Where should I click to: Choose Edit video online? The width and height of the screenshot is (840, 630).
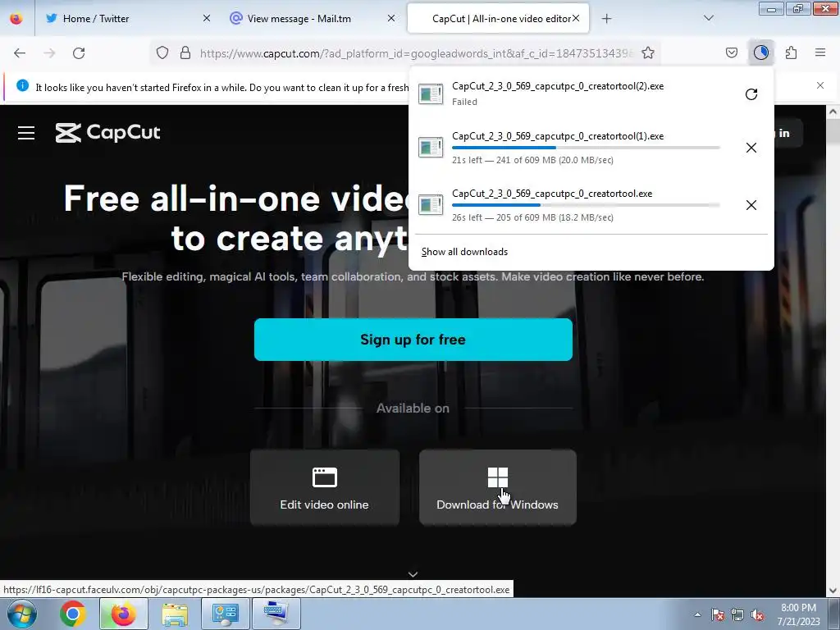pos(325,487)
